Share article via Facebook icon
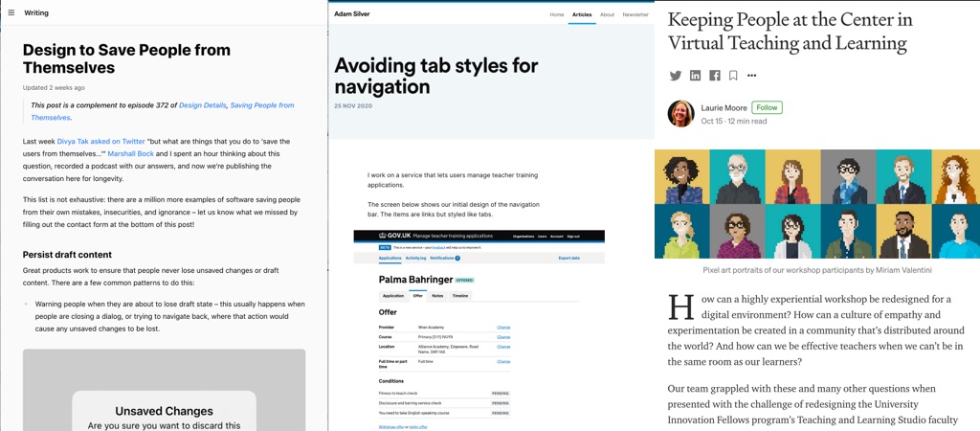 (714, 76)
